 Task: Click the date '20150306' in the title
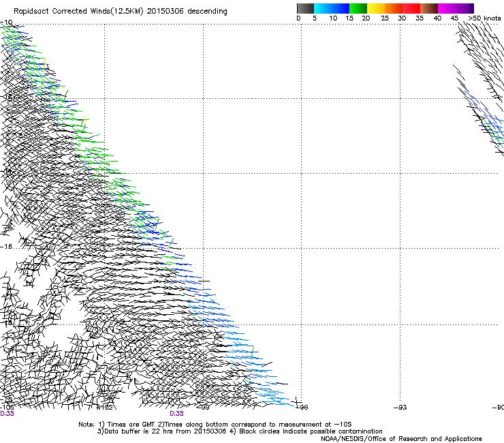pos(165,12)
